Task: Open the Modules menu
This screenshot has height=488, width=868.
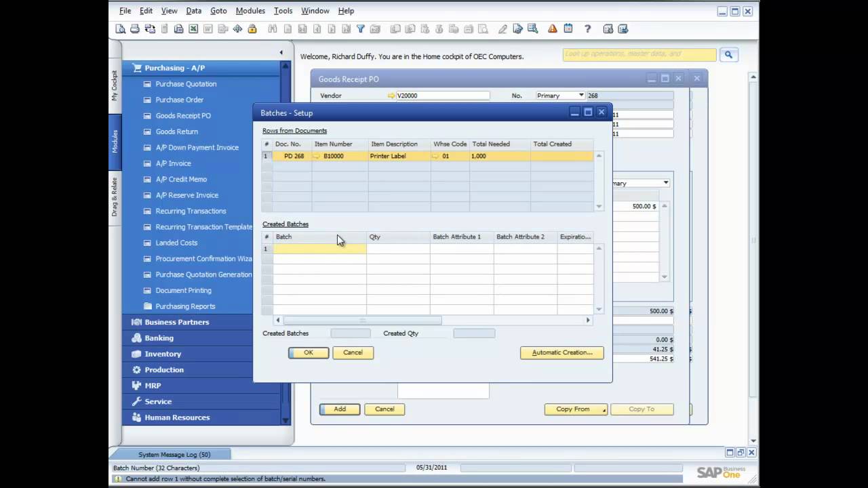Action: pyautogui.click(x=250, y=11)
